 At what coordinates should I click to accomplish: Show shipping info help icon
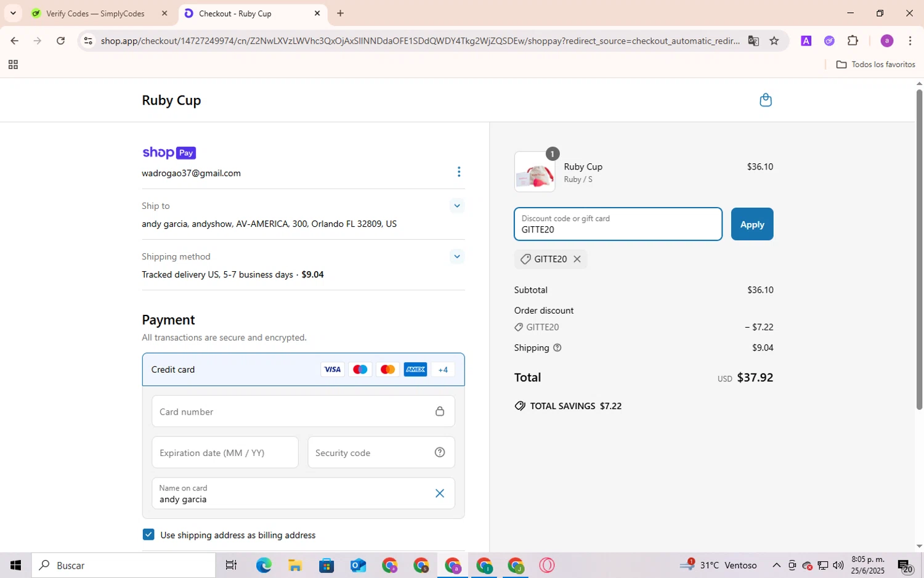point(557,348)
